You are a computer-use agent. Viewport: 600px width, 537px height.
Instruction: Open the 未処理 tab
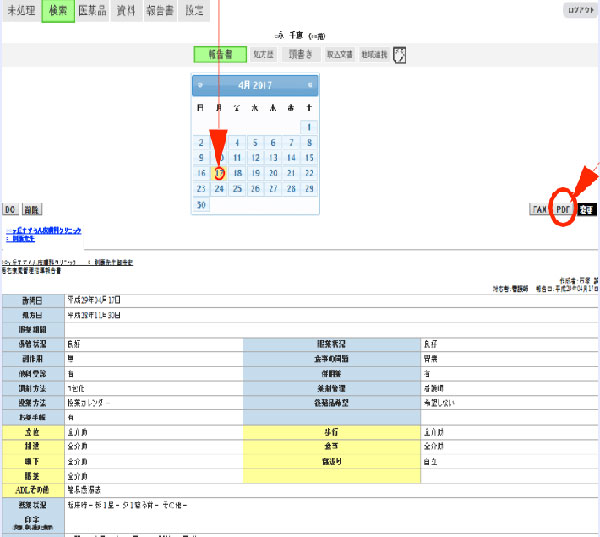(21, 11)
